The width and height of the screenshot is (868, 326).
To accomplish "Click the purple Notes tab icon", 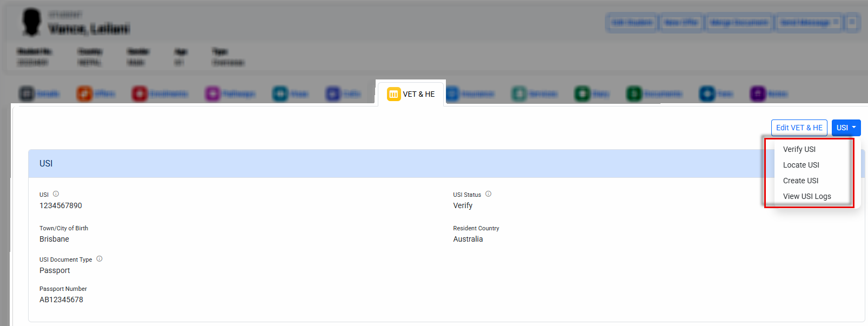I will click(758, 94).
